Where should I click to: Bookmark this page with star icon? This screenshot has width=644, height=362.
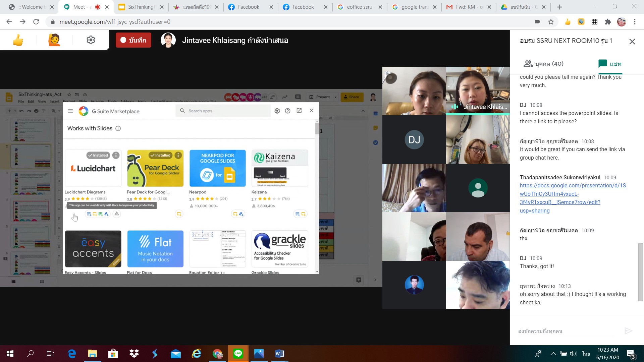pyautogui.click(x=551, y=22)
